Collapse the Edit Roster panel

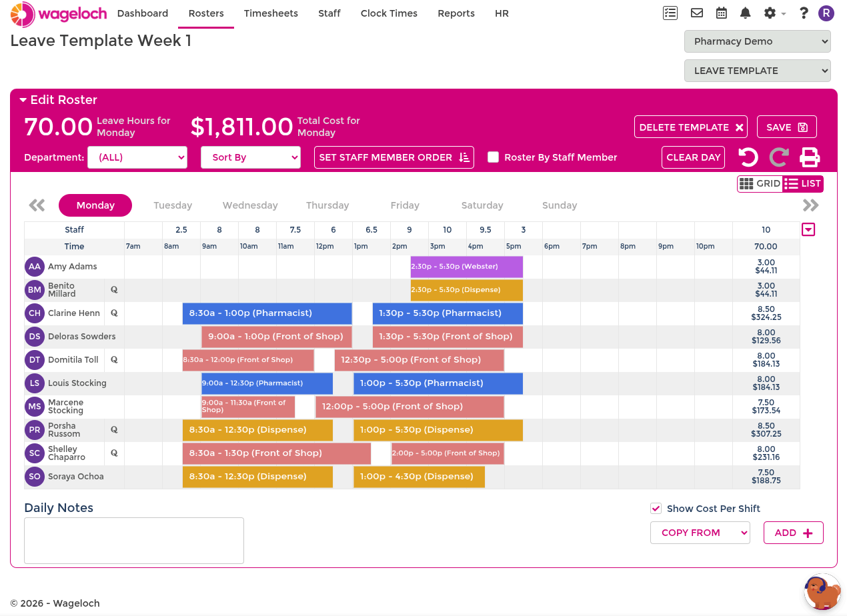[x=58, y=100]
